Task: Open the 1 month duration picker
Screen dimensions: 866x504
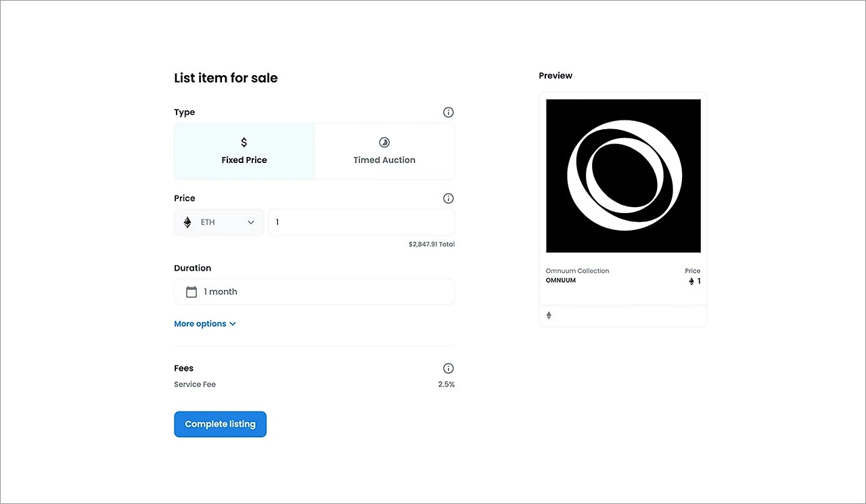Action: [x=314, y=292]
